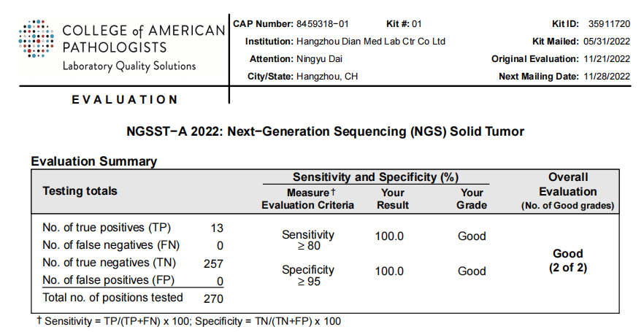Viewport: 644px width, 332px height.
Task: Select the Kit ID value 35911720
Action: click(609, 23)
